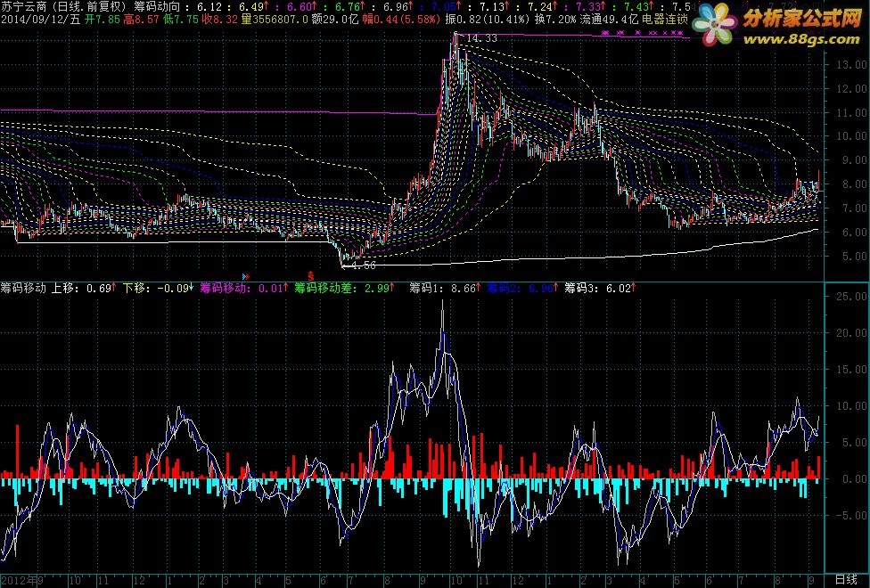Click the 2012年 label on the time axis
The height and width of the screenshot is (588, 870).
(x=18, y=582)
